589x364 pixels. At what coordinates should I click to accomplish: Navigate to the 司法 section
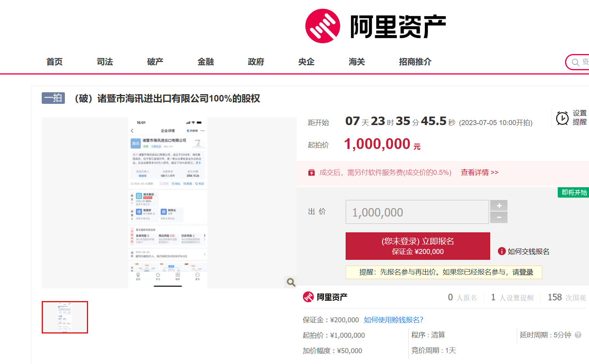pyautogui.click(x=104, y=62)
